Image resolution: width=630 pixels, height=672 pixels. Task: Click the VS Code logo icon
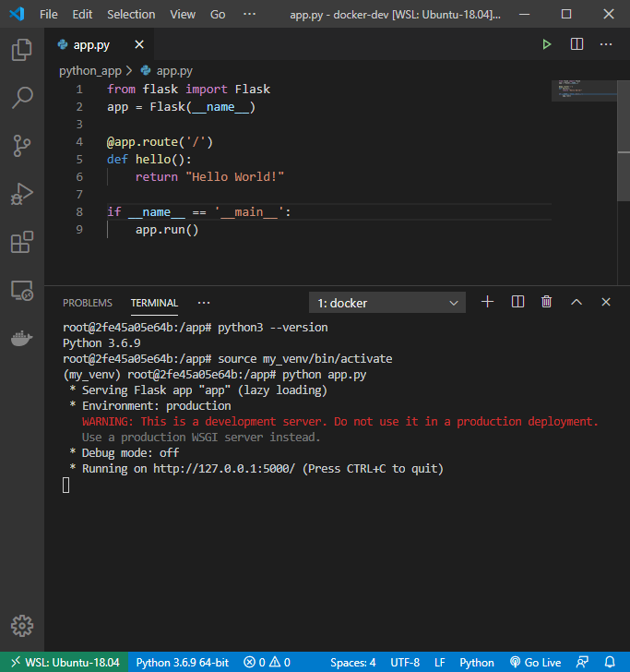tap(18, 14)
